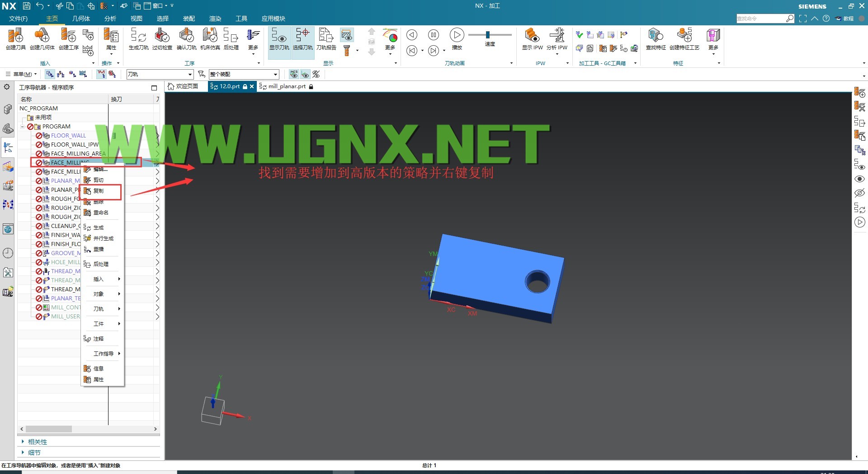Collapse the PROGRAM tree node
The height and width of the screenshot is (474, 868).
(x=23, y=127)
